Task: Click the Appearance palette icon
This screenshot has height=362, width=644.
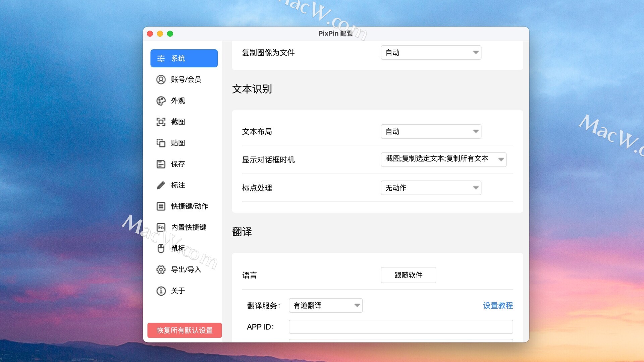Action: click(161, 101)
